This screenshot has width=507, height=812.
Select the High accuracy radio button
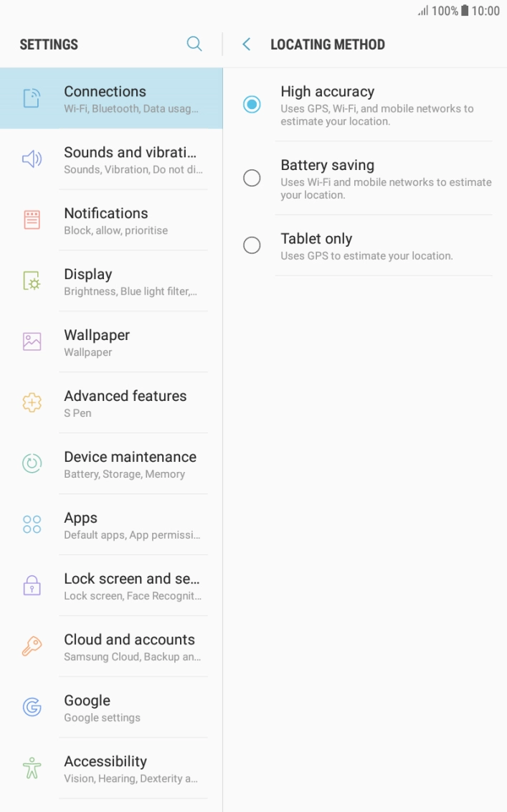pos(252,104)
